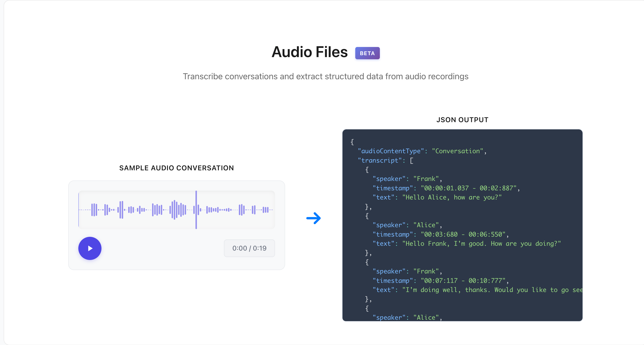Click the "audioContentType" line in JSON

click(422, 151)
